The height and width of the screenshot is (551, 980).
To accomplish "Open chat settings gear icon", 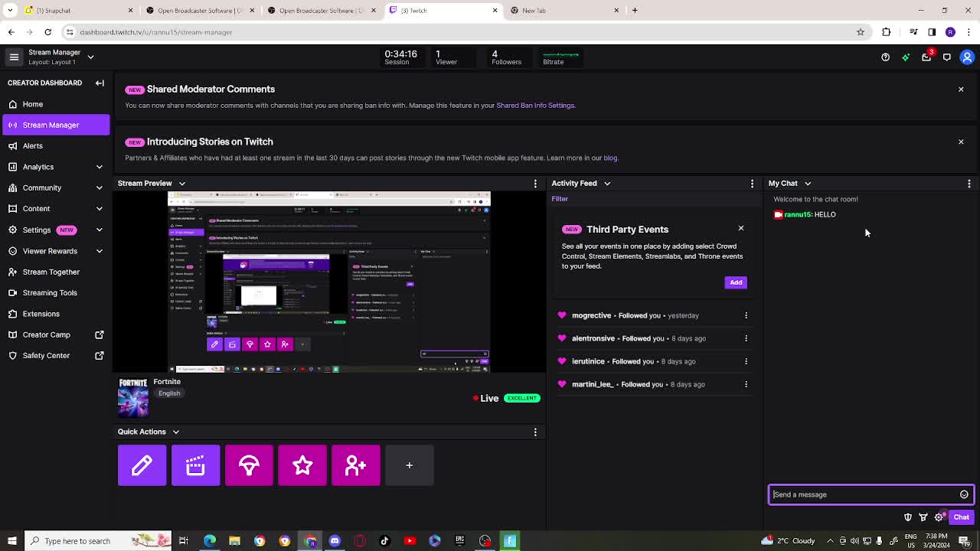I will 939,517.
